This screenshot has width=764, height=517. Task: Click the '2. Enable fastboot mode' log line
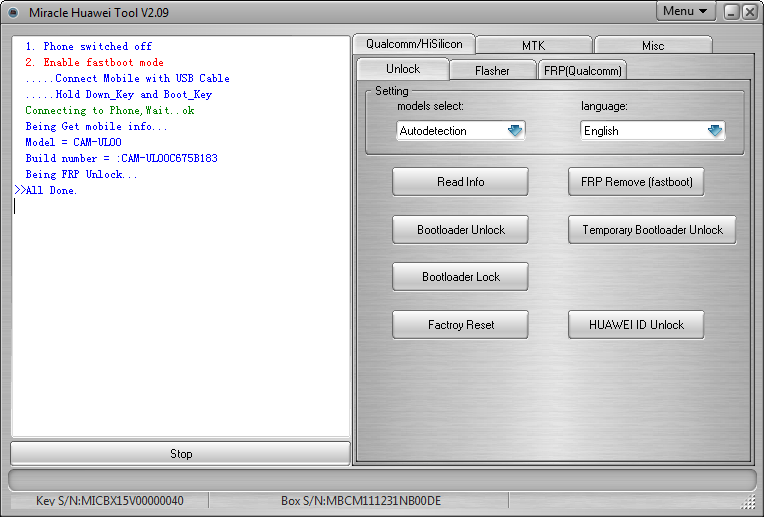pyautogui.click(x=94, y=62)
